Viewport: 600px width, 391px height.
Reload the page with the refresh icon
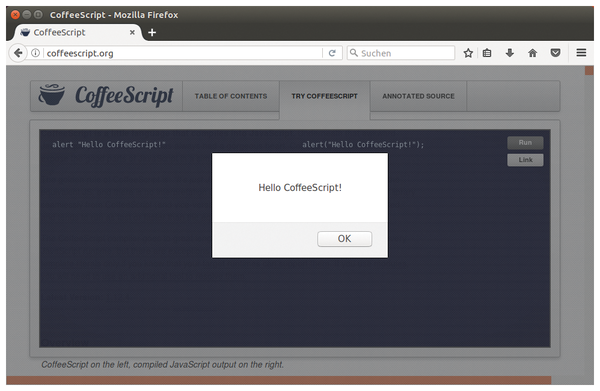point(332,53)
